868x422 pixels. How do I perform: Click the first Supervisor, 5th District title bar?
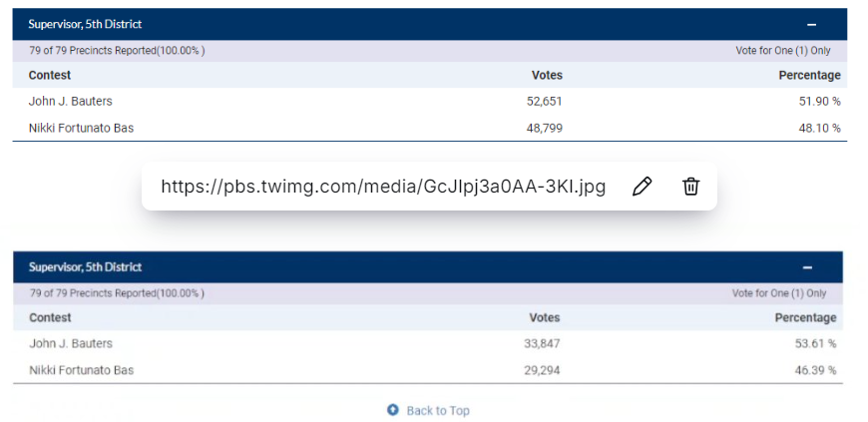point(85,25)
